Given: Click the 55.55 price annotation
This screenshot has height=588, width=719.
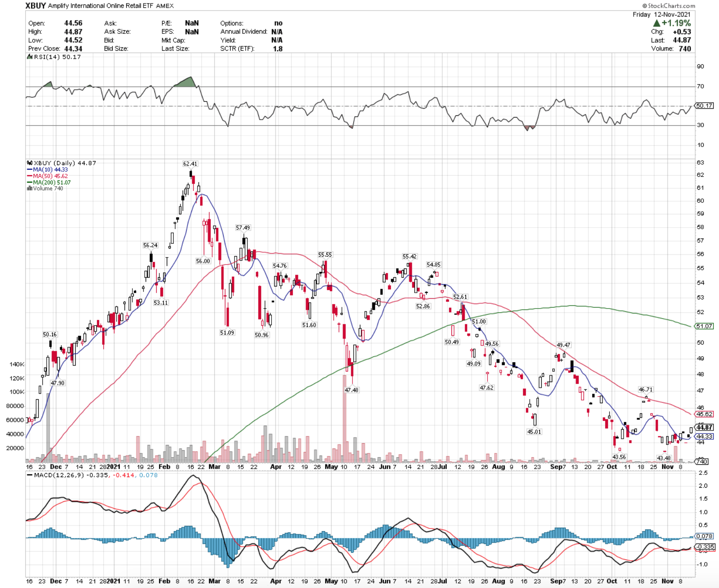Looking at the screenshot, I should tap(325, 255).
